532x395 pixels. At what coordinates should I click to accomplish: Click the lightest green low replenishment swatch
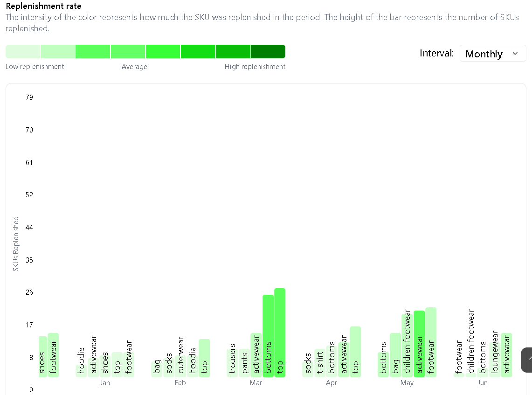point(23,52)
